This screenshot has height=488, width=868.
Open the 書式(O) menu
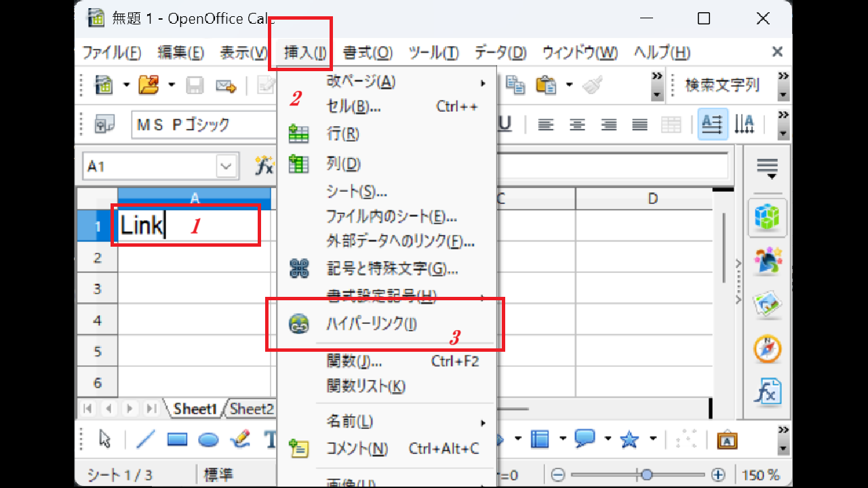click(368, 52)
